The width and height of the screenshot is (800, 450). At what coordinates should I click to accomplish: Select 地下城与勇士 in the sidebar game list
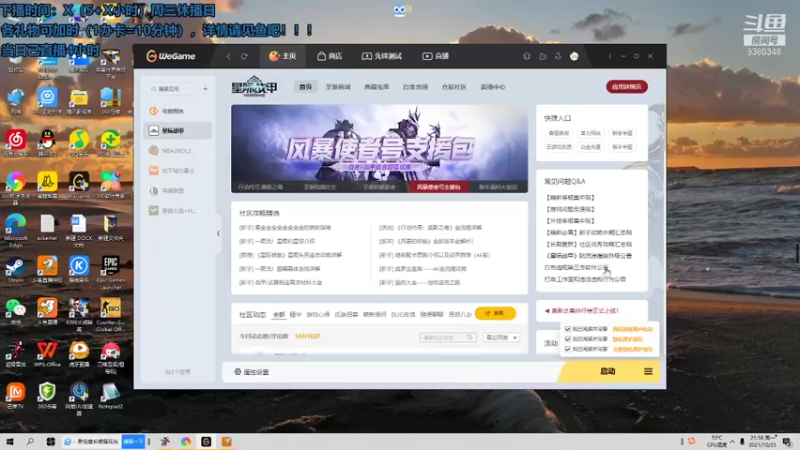pos(178,170)
